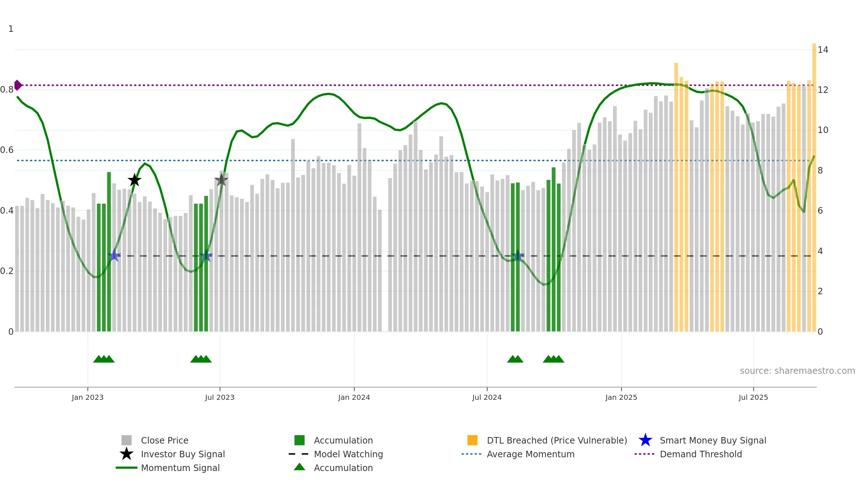Toggle Momentum Signal legend entry
The width and height of the screenshot is (868, 488).
pyautogui.click(x=180, y=468)
